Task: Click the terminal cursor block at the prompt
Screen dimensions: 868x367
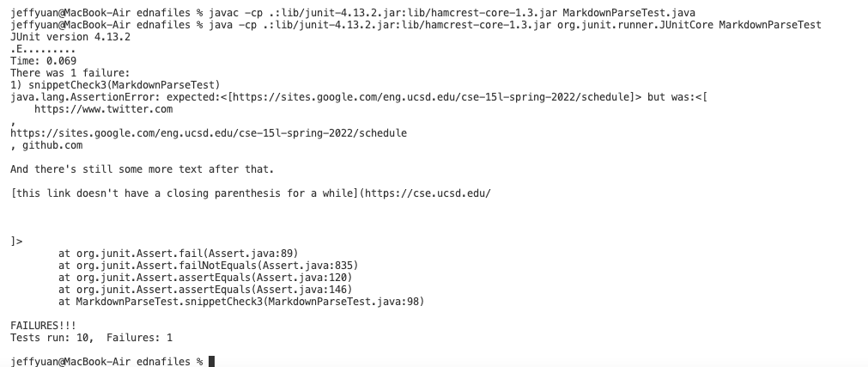Action: [x=211, y=362]
